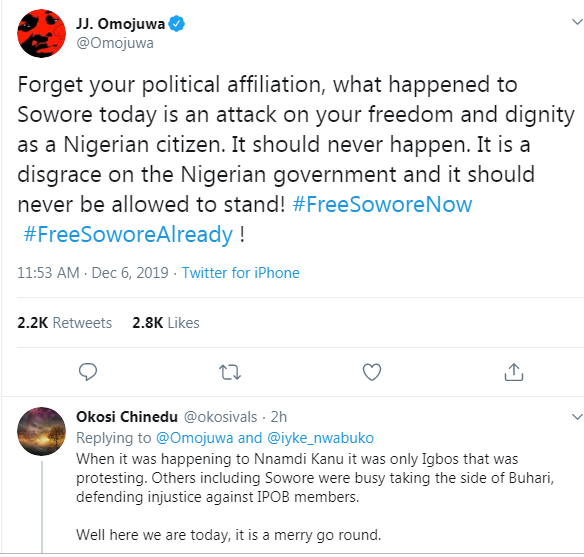View the 2.2K Retweets list
Screen dimensions: 584x557
coord(64,322)
